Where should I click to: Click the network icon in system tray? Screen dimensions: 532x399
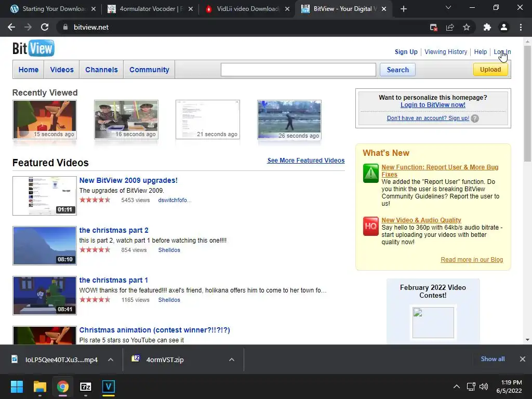click(471, 387)
